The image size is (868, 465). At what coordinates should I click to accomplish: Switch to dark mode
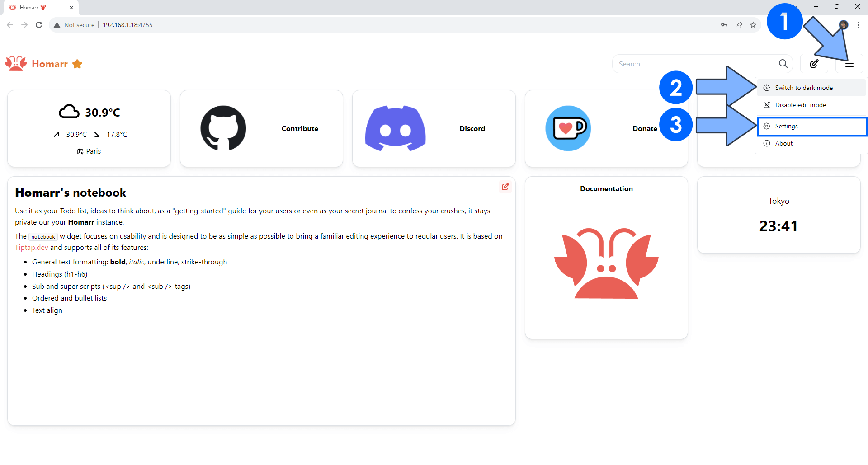click(x=811, y=88)
